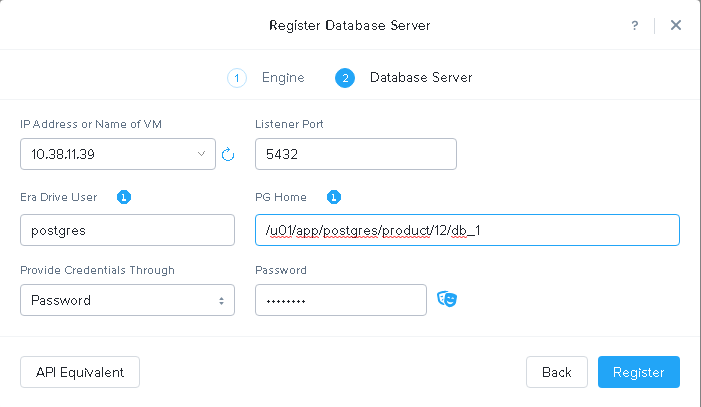Open the API Equivalent view

point(80,372)
